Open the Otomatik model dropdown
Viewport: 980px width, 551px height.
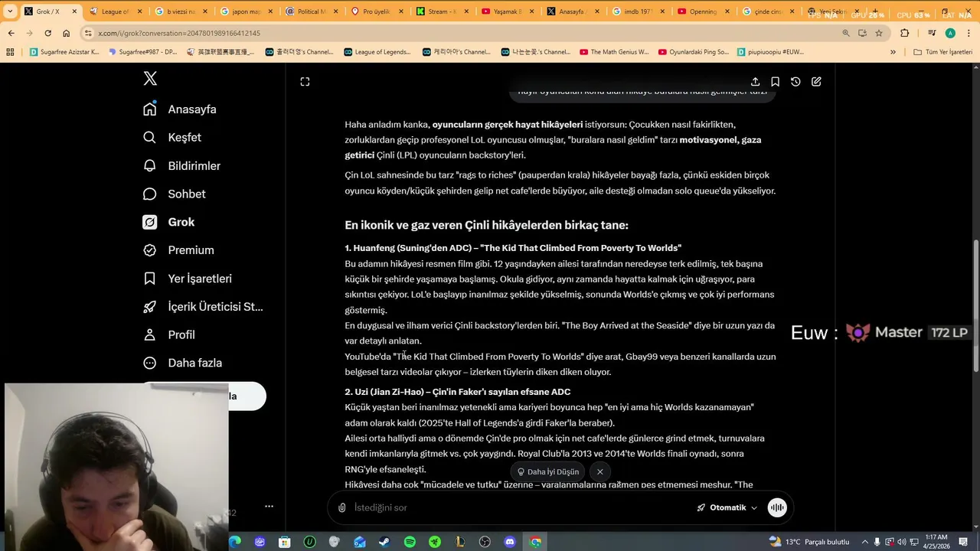727,508
